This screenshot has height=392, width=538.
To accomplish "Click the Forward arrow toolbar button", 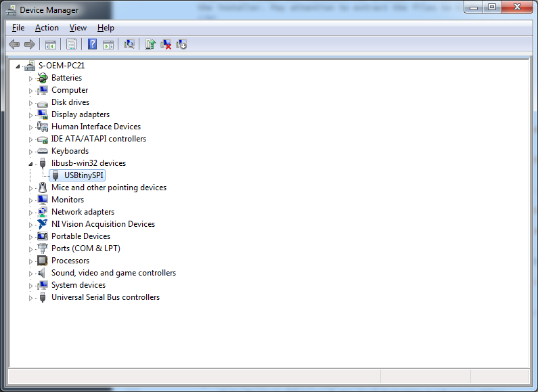I will (30, 44).
